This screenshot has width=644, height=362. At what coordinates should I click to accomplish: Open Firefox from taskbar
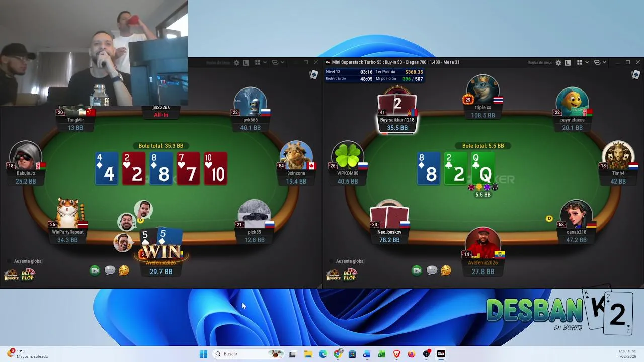coord(411,354)
